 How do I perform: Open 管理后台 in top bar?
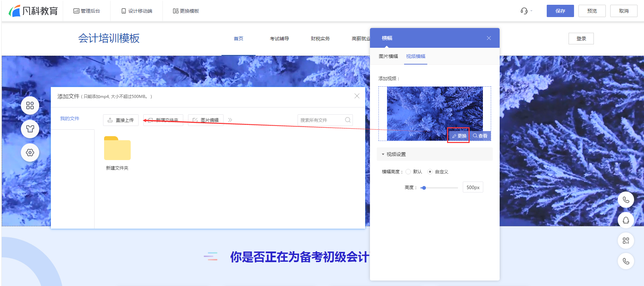click(87, 11)
